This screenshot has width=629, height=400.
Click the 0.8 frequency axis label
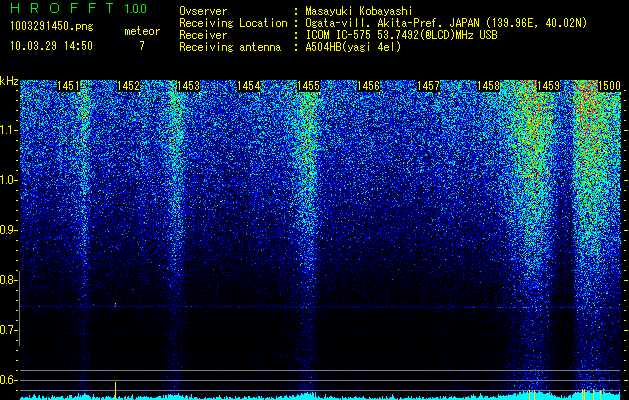click(8, 280)
